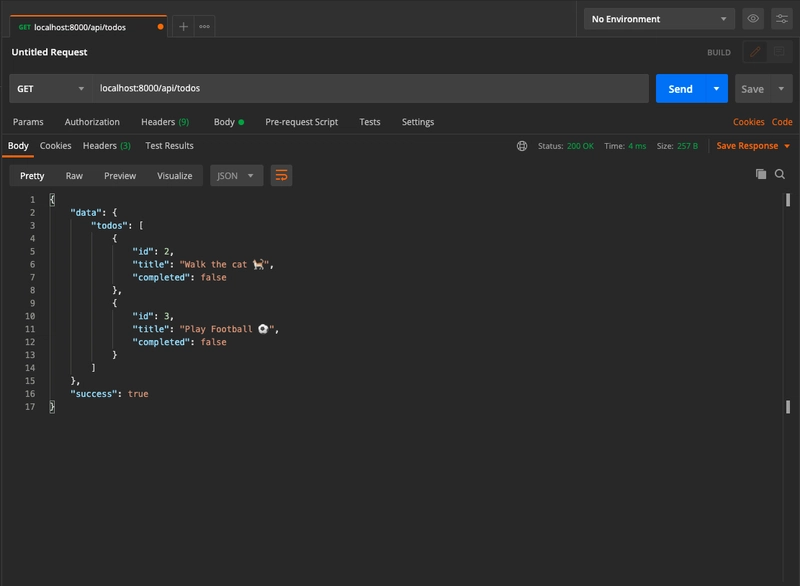This screenshot has width=800, height=586.
Task: Click the "data" key on line 2
Action: pos(87,213)
